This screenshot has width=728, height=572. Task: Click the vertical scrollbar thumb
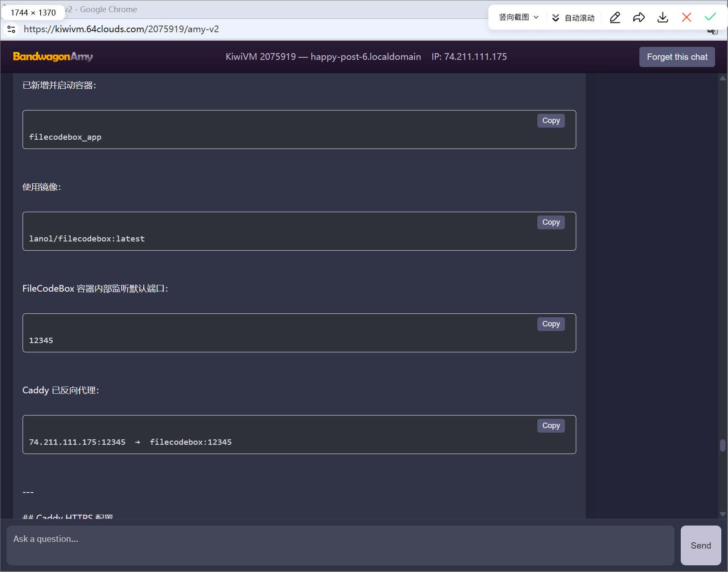pos(723,445)
